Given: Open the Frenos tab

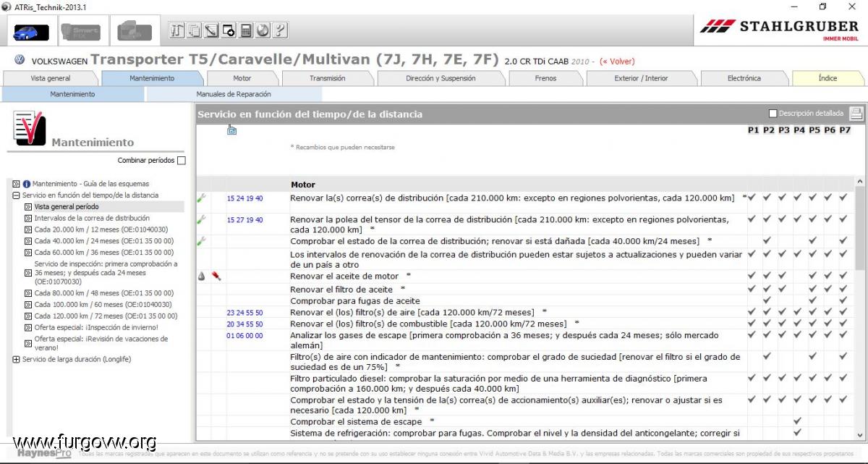Looking at the screenshot, I should [546, 78].
